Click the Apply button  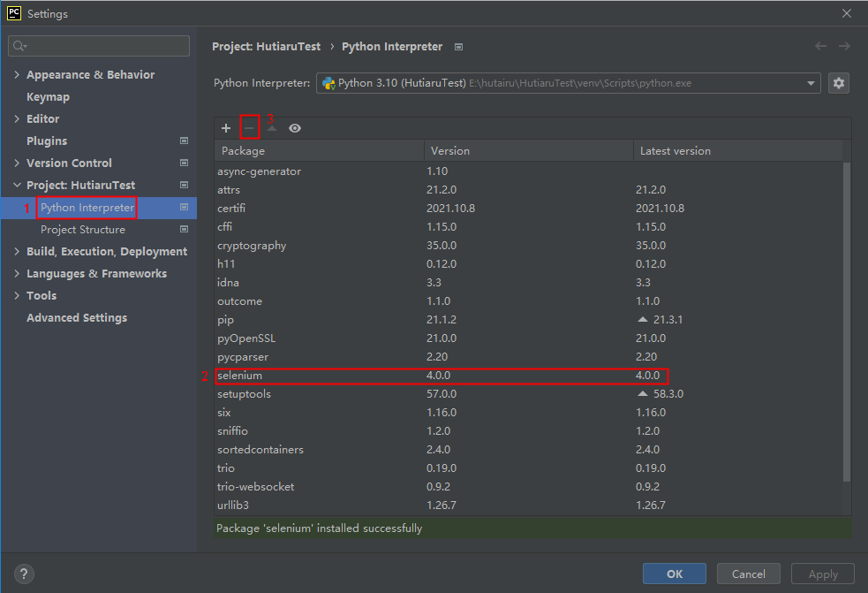[821, 573]
